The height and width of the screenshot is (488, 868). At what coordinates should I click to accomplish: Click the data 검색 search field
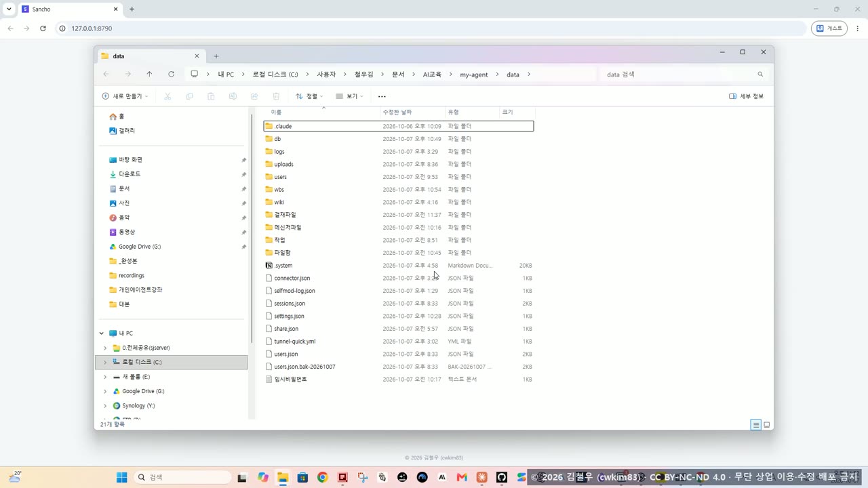click(684, 75)
